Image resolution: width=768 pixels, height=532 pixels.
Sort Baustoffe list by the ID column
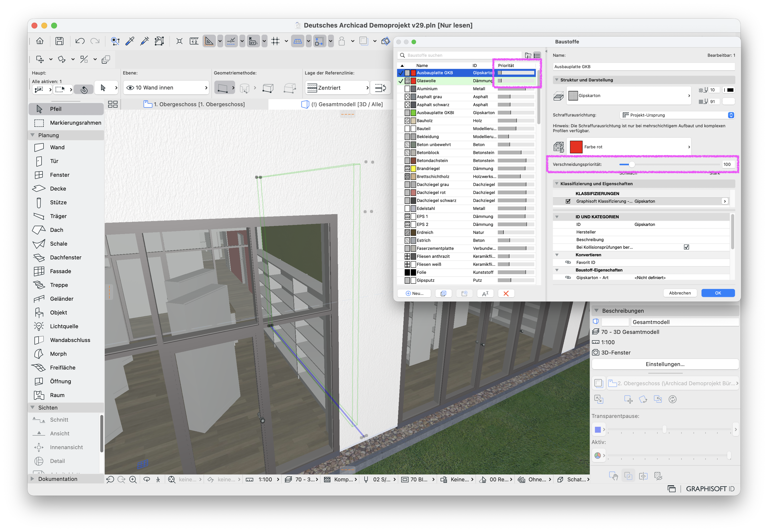click(x=475, y=66)
